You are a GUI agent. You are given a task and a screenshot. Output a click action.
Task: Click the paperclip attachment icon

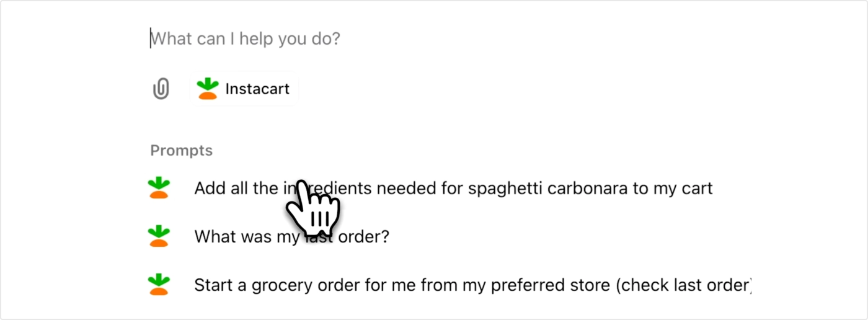161,89
